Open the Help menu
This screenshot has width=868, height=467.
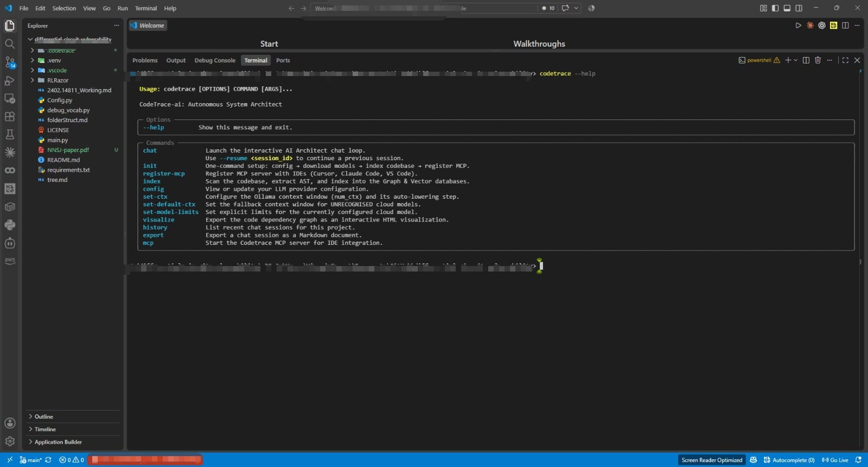click(170, 8)
